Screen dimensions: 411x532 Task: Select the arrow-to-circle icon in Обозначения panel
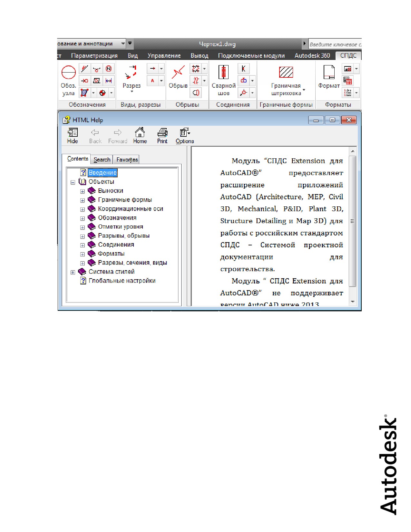coord(84,81)
